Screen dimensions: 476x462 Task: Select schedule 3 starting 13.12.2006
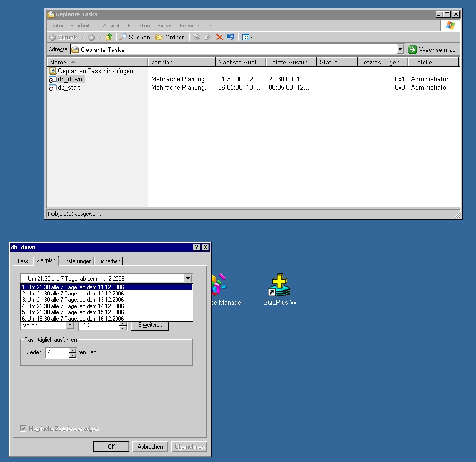click(x=106, y=300)
